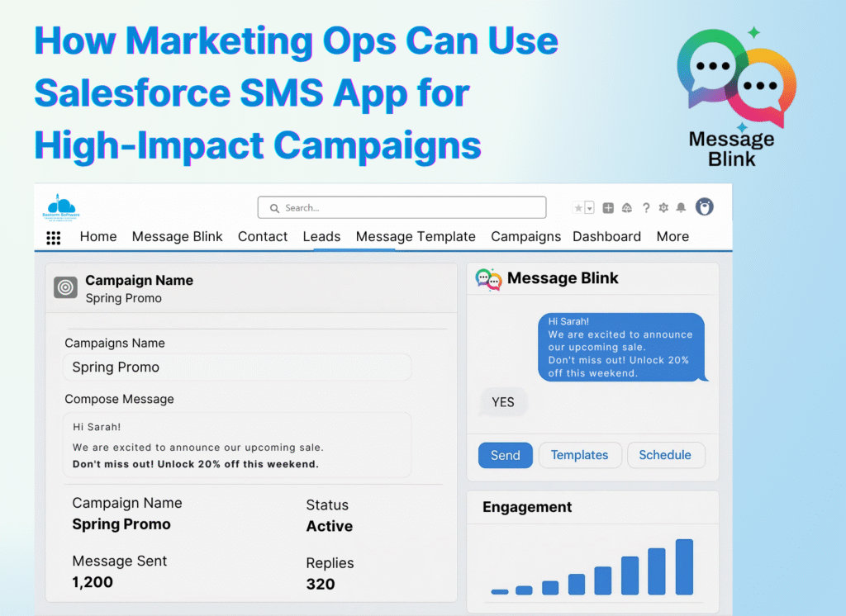Click the global quick-create plus icon

coord(608,207)
